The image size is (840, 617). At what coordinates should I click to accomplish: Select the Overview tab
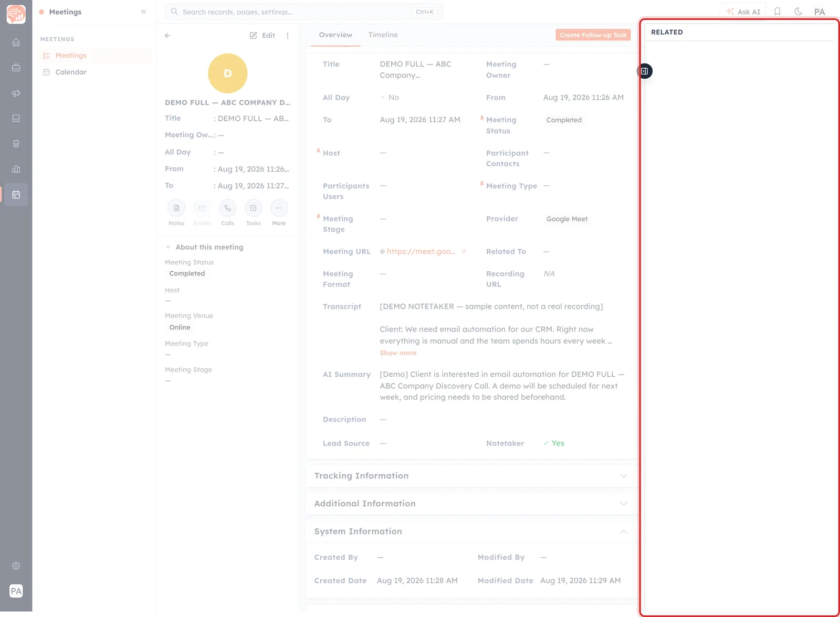click(x=335, y=35)
